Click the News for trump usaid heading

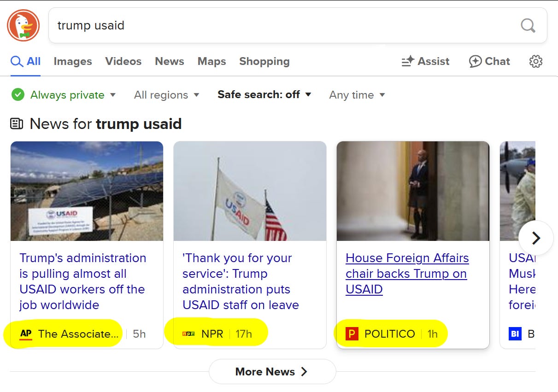pyautogui.click(x=106, y=123)
